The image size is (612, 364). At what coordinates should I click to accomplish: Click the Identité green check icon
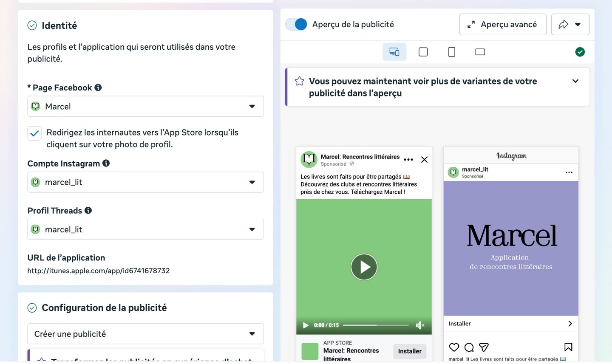click(x=32, y=25)
